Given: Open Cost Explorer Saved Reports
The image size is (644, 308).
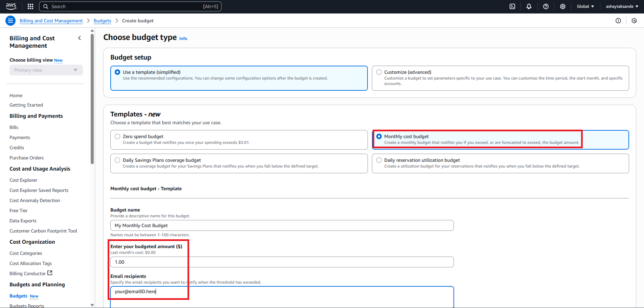Looking at the screenshot, I should click(x=39, y=190).
